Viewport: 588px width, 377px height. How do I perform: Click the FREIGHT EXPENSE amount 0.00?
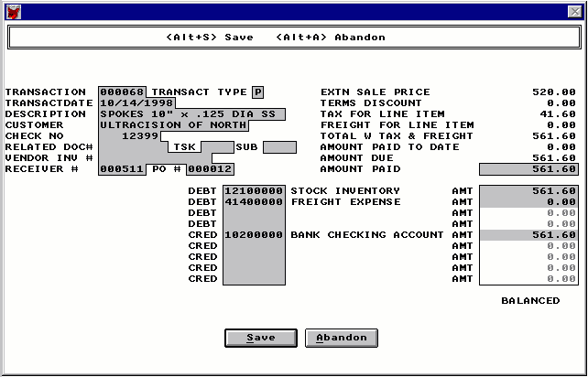click(x=528, y=202)
